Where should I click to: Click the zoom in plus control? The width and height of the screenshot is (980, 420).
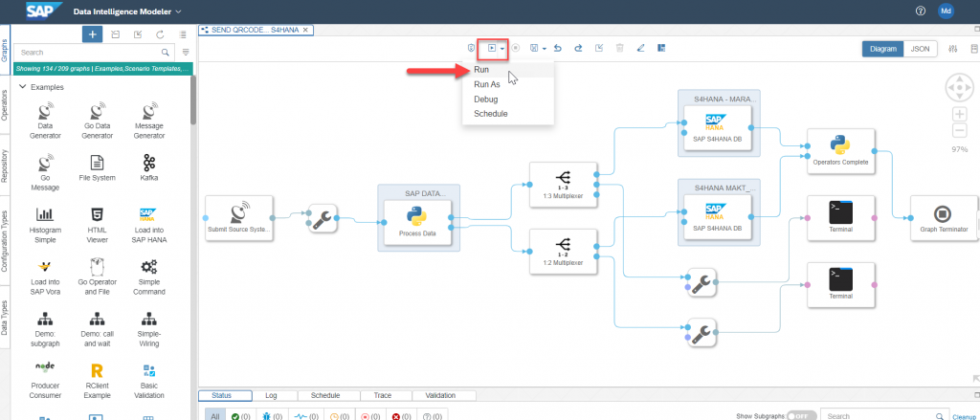[x=959, y=115]
